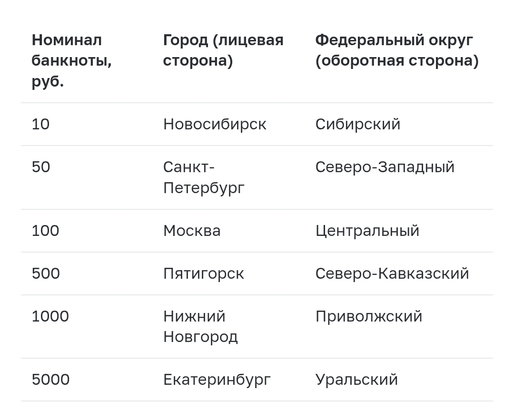Select the 'Уральский' district cell
The width and height of the screenshot is (514, 420).
click(356, 380)
